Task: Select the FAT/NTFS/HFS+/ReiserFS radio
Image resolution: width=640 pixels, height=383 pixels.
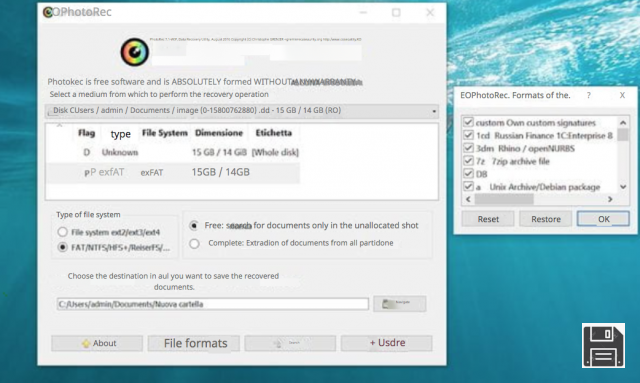Action: pyautogui.click(x=62, y=247)
